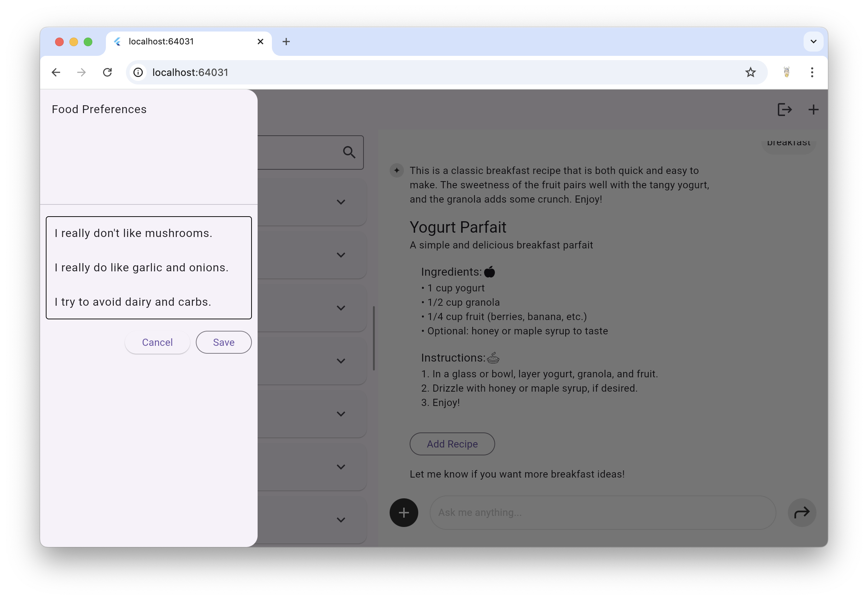This screenshot has width=868, height=600.
Task: Open Chrome three-dot menu
Action: [x=811, y=72]
